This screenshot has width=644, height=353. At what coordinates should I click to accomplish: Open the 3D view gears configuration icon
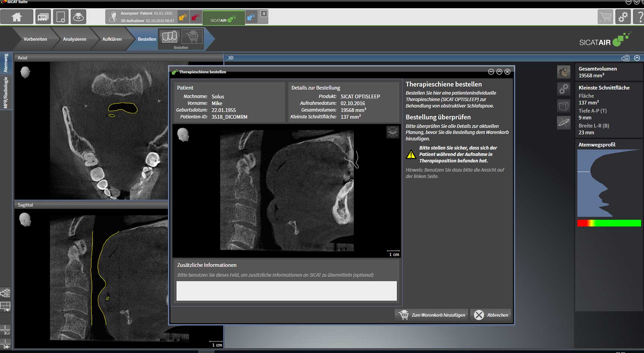point(563,89)
